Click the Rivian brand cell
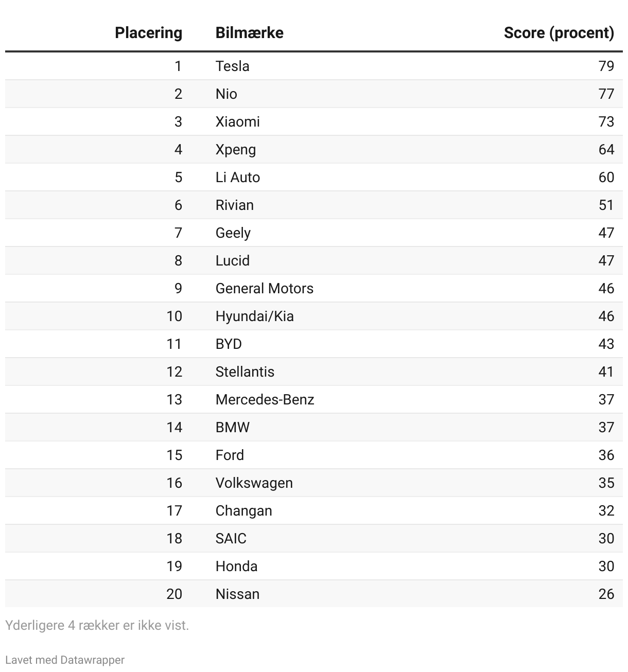The width and height of the screenshot is (628, 672). point(234,205)
